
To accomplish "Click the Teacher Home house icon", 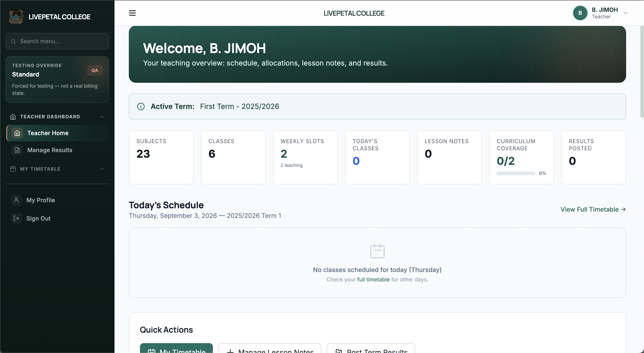I will pos(17,133).
